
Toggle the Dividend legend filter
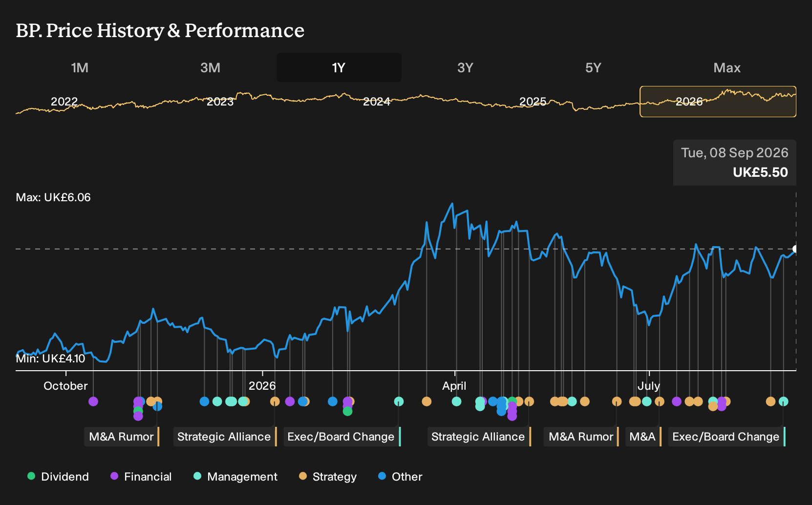(x=58, y=477)
